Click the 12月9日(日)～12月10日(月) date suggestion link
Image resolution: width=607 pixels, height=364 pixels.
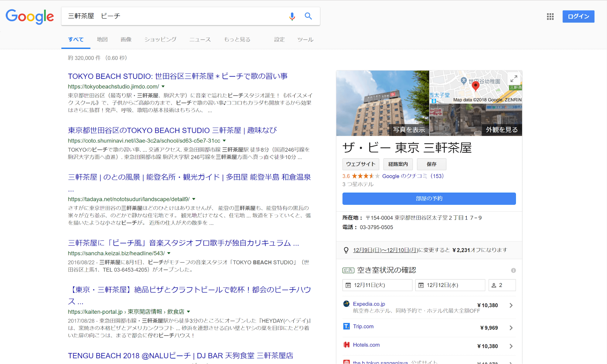[385, 250]
